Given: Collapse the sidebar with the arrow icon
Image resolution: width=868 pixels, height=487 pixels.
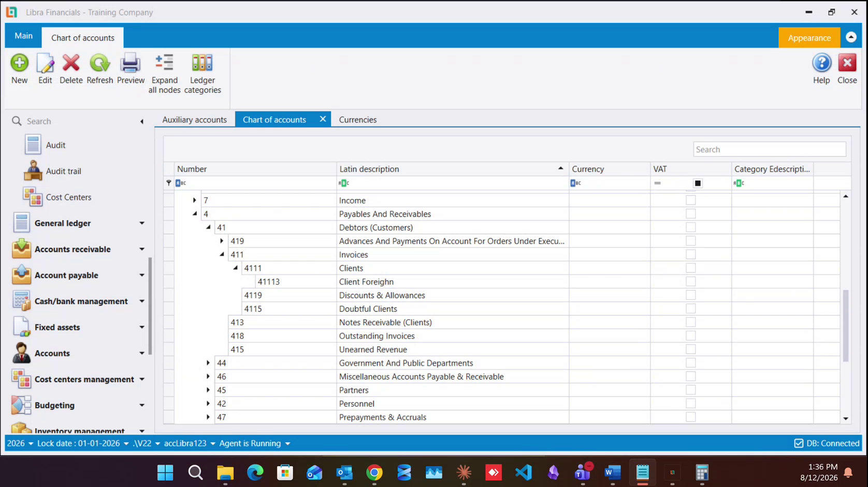Looking at the screenshot, I should click(x=141, y=121).
